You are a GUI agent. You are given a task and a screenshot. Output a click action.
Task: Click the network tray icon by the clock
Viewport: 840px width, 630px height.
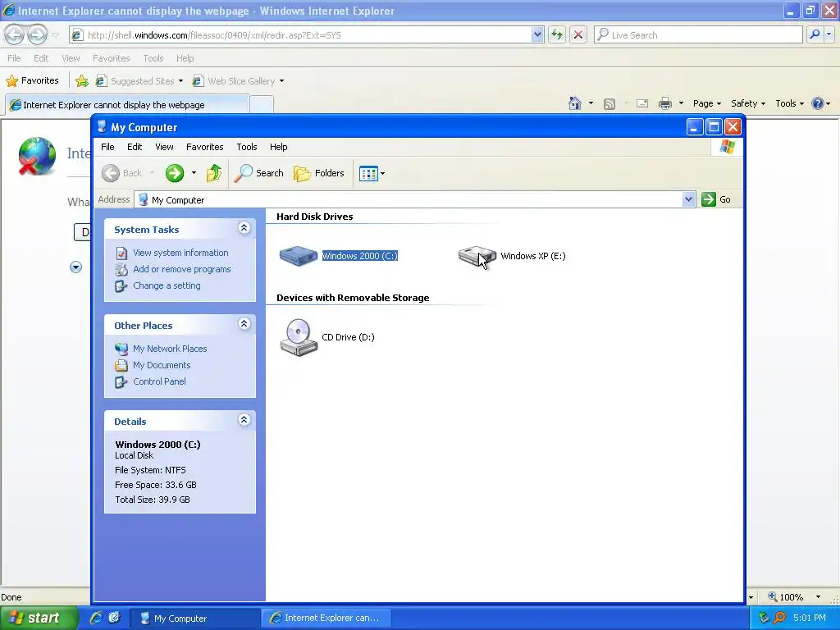tap(764, 618)
